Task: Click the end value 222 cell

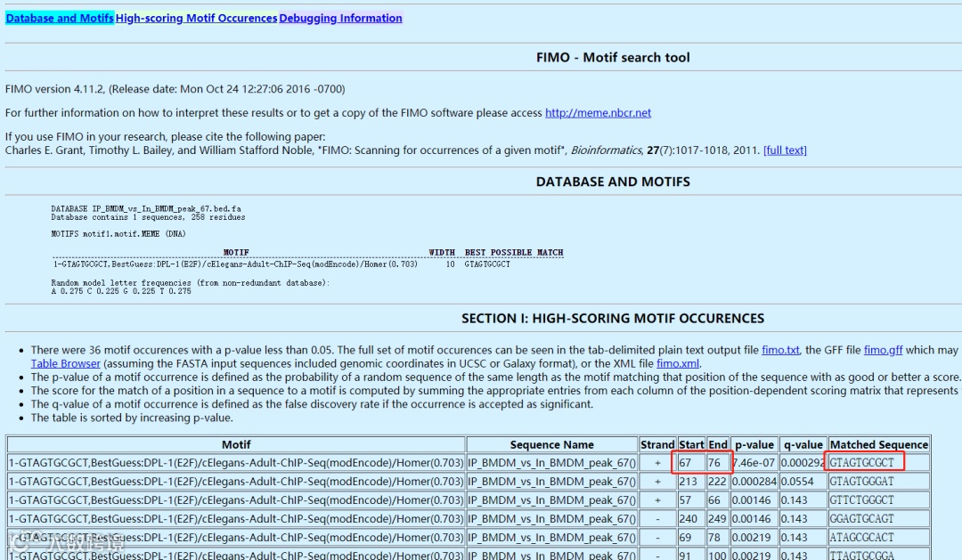Action: pos(718,482)
